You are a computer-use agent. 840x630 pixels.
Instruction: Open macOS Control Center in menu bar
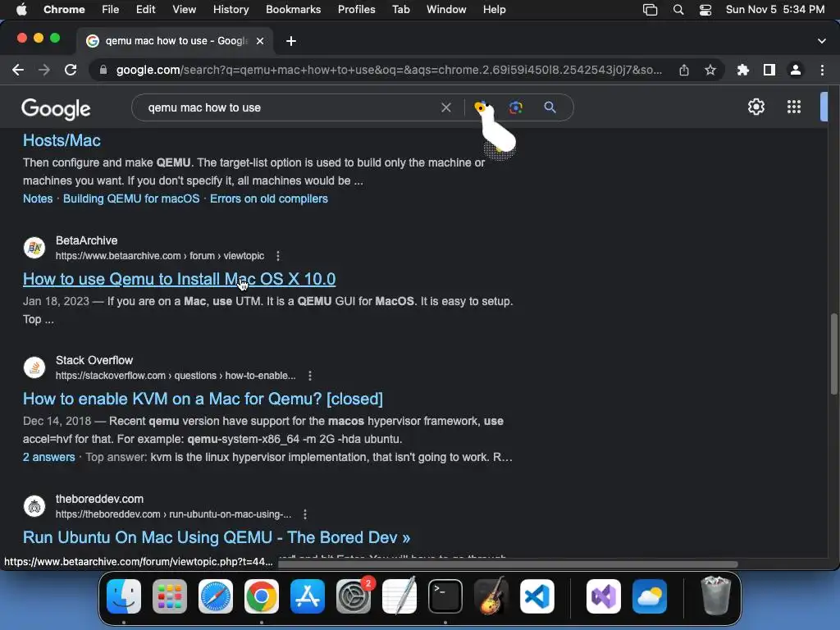click(x=705, y=10)
